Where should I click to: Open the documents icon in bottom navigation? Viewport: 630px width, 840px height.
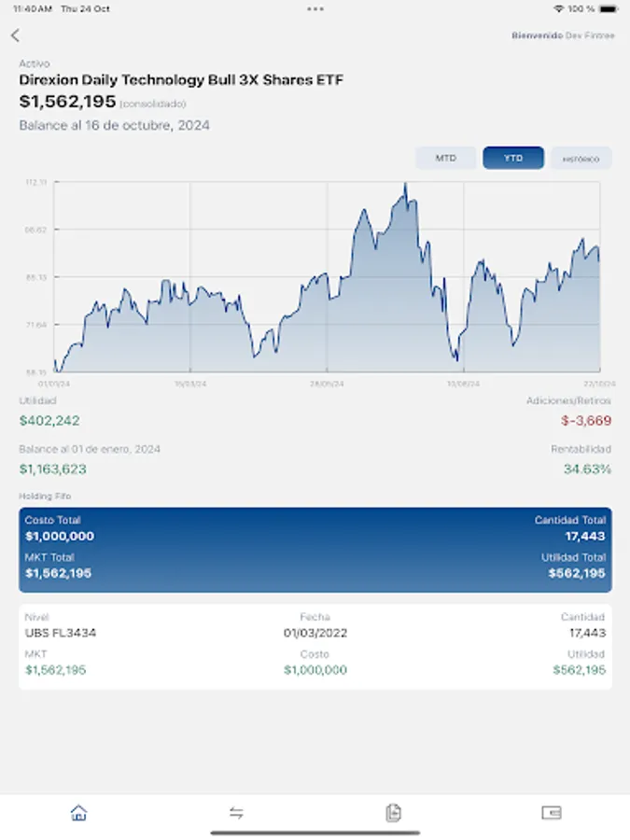click(x=393, y=813)
